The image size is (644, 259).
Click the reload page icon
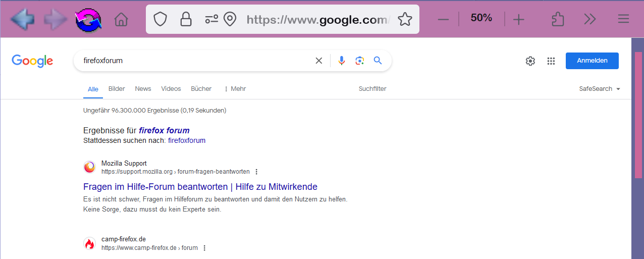point(88,20)
